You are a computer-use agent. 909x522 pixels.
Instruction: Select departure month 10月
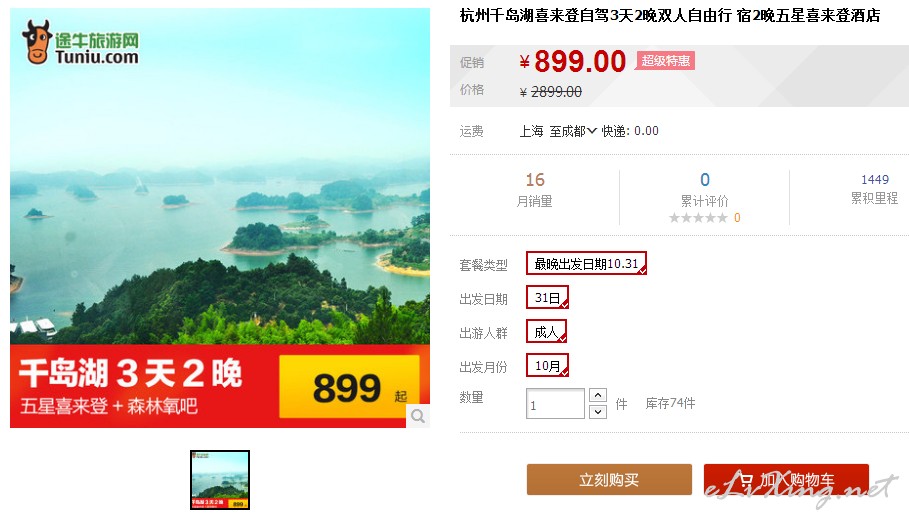click(547, 365)
